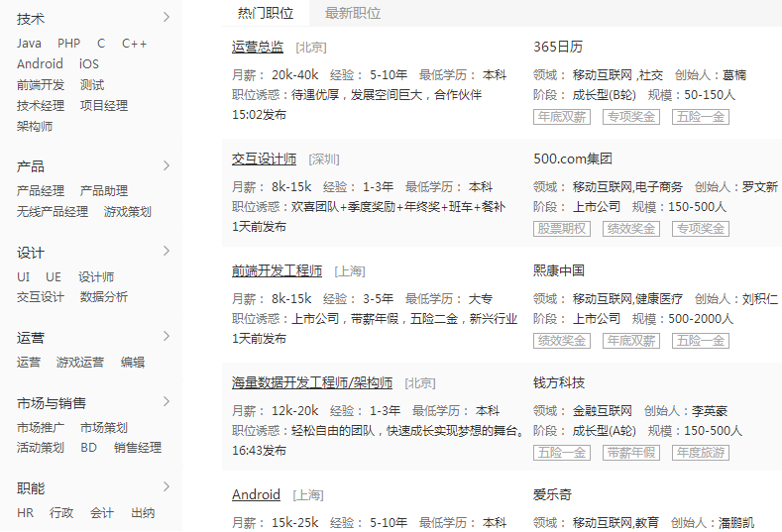Image resolution: width=782 pixels, height=532 pixels.
Task: Browse 活动策划 jobs
Action: [41, 447]
